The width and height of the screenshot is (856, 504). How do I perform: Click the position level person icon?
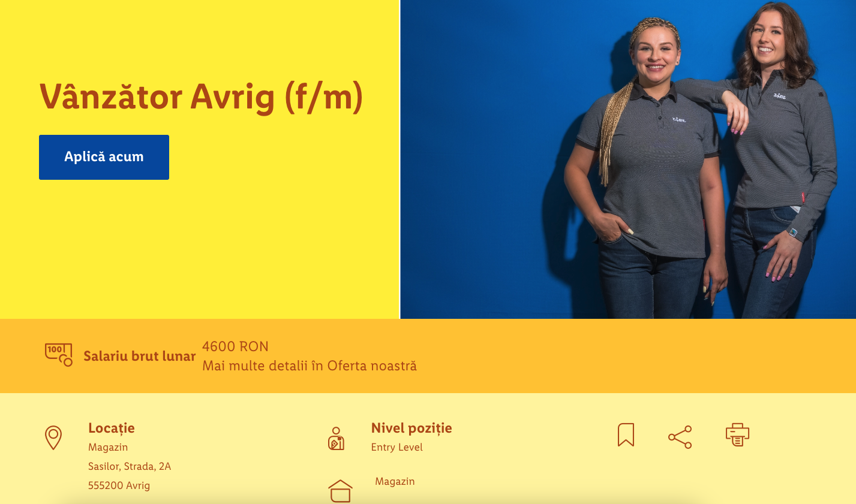click(336, 439)
